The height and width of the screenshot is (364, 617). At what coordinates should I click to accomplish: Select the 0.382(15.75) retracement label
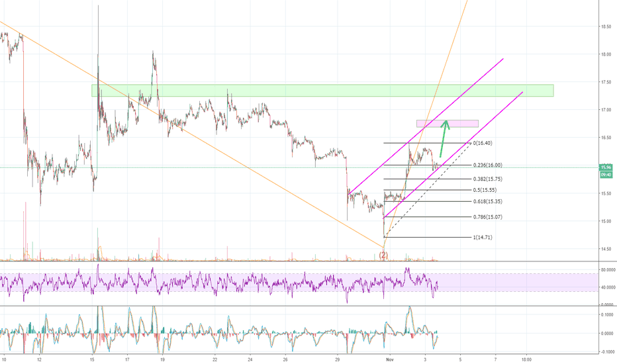coord(487,179)
